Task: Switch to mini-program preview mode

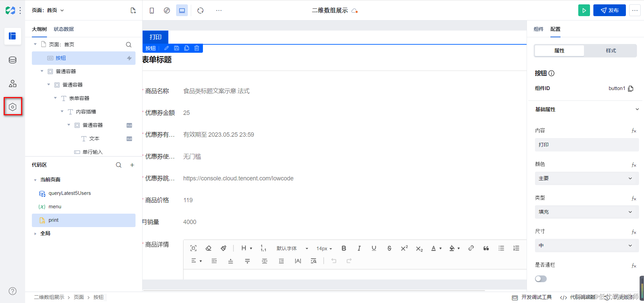Action: pos(167,10)
